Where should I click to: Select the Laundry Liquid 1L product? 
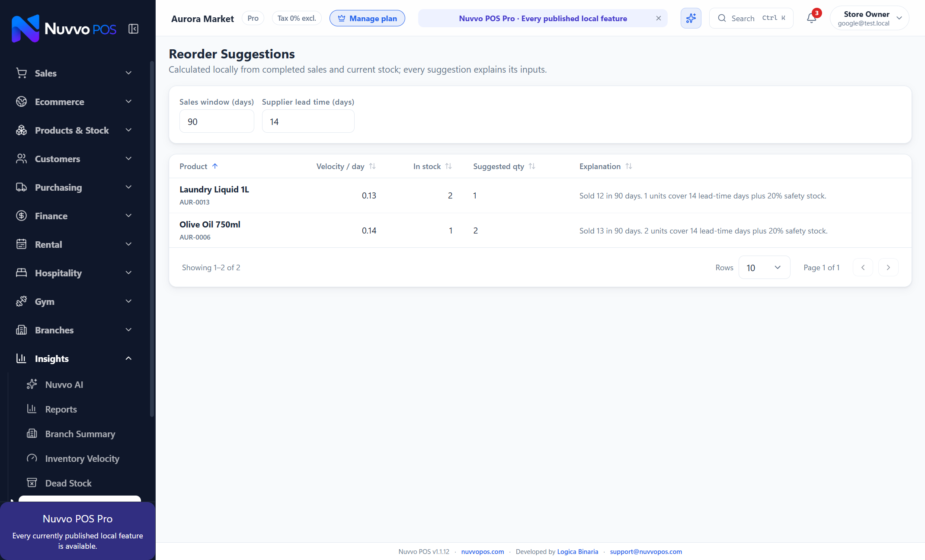[x=214, y=189]
